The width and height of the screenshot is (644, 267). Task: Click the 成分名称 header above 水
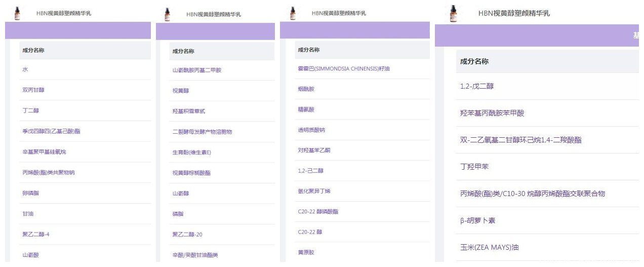tap(33, 50)
